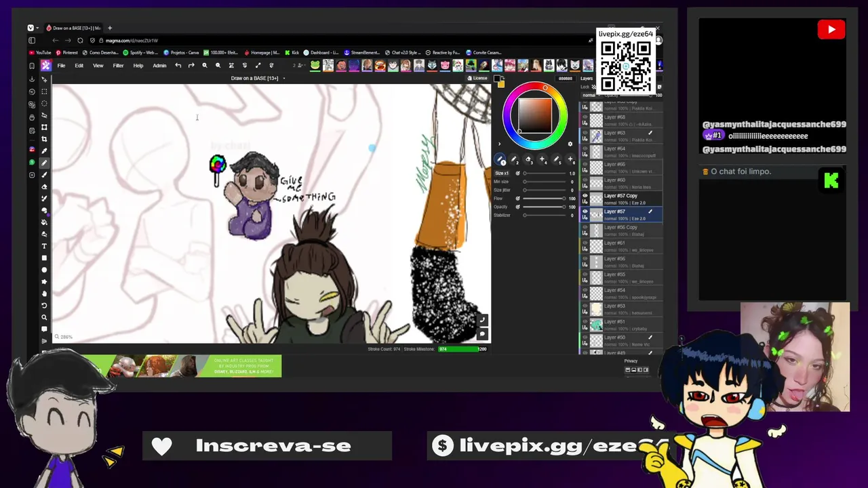Select the hand pan tool
The image size is (868, 488).
coord(45,293)
